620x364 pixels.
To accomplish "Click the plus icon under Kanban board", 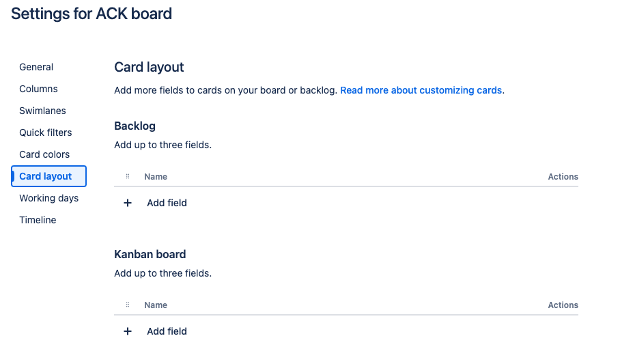I will [127, 331].
